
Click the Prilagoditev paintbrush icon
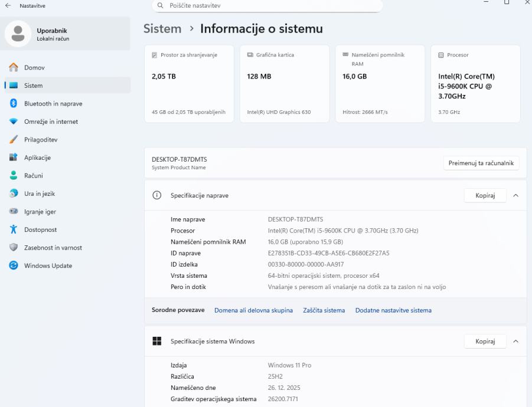[x=14, y=140]
